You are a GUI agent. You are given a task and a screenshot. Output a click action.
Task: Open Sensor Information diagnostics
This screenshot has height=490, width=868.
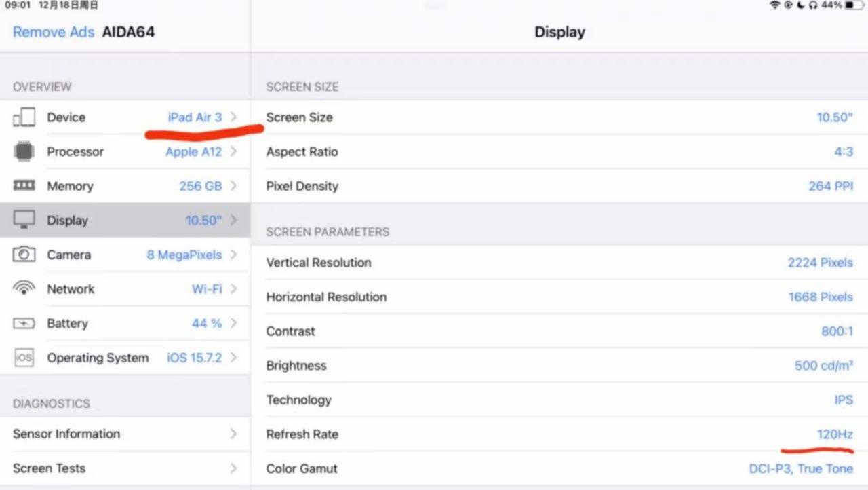pos(66,434)
